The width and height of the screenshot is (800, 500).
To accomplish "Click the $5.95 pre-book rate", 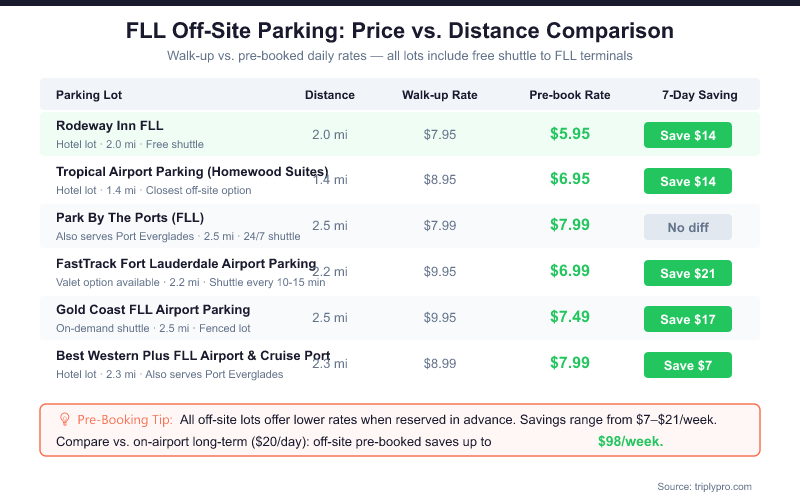I will 570,133.
